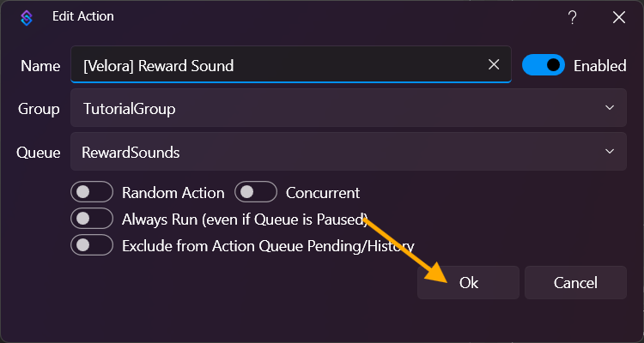Viewport: 644px width, 343px height.
Task: Click the Random Action label
Action: pyautogui.click(x=173, y=193)
